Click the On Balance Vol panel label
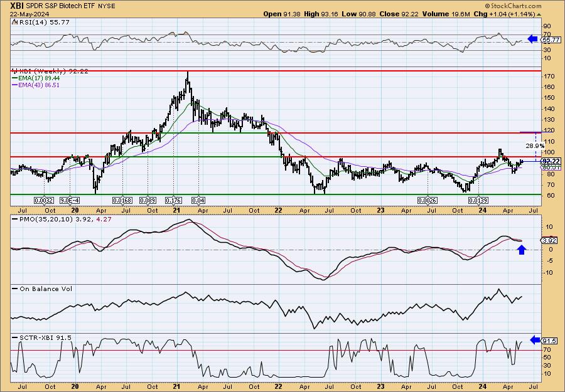 point(43,289)
